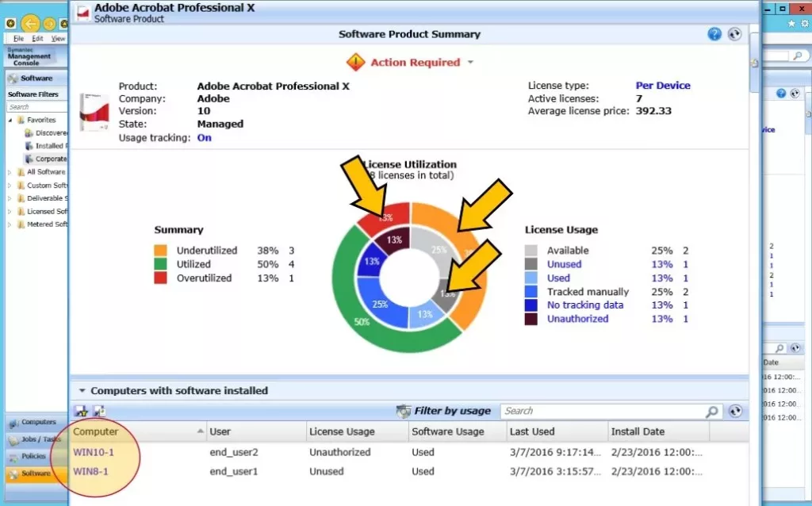Click the browser forward arrow button
This screenshot has height=506, width=812.
click(x=49, y=24)
